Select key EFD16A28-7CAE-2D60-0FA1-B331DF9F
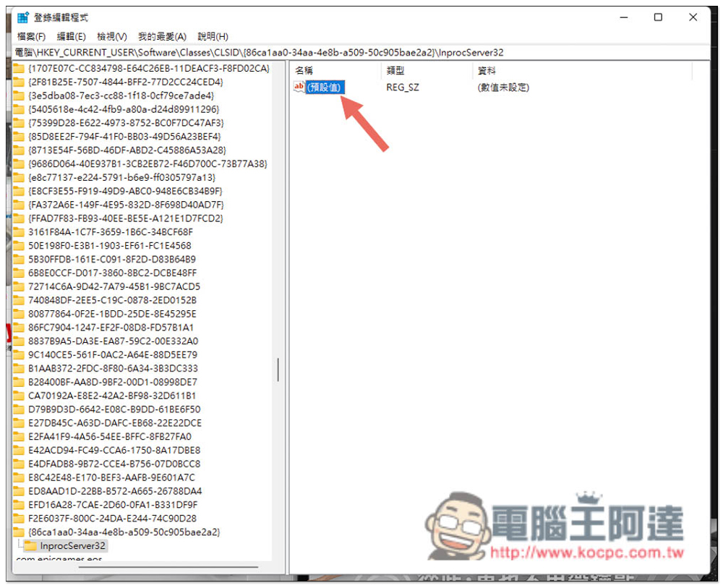723x588 pixels. (x=113, y=505)
